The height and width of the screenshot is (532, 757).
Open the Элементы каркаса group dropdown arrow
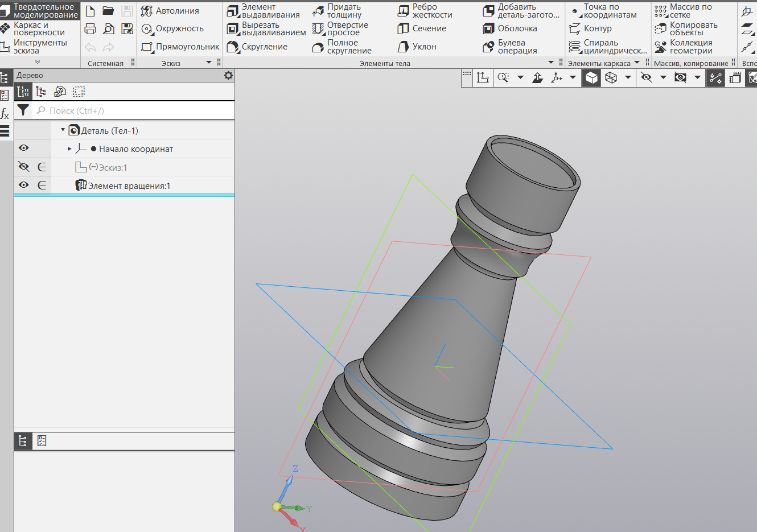tap(637, 63)
